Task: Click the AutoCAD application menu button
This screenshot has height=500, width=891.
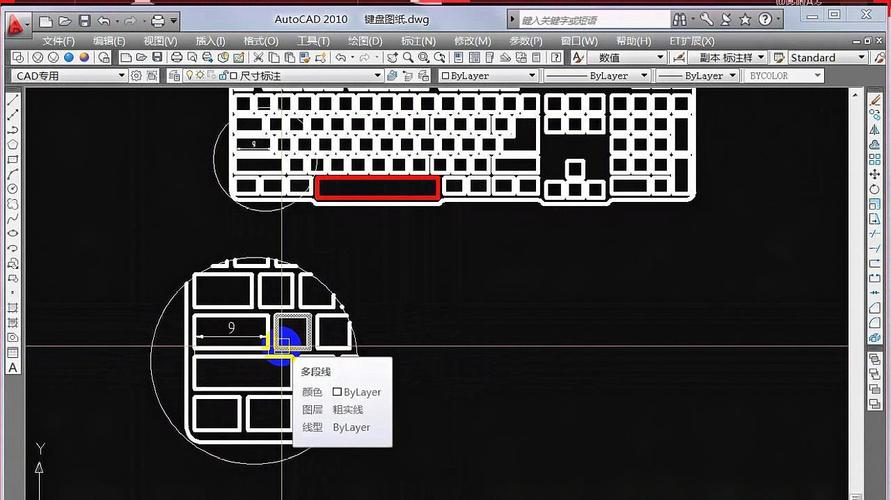Action: click(x=18, y=21)
